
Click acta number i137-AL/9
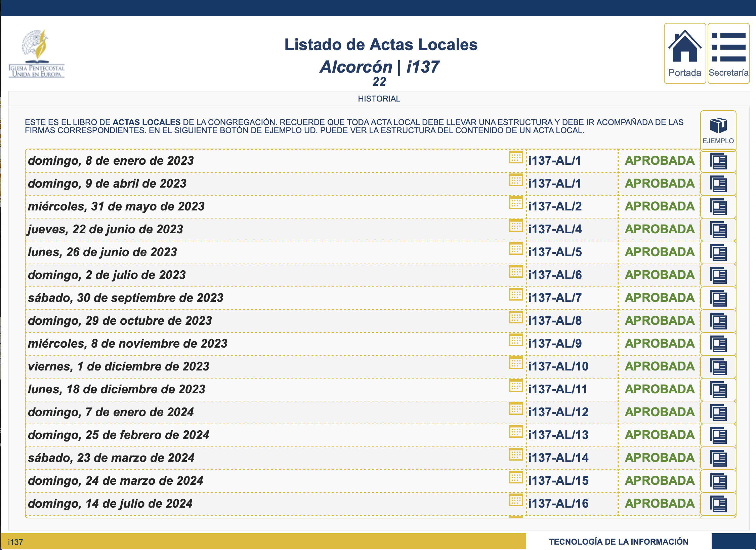[x=555, y=343]
